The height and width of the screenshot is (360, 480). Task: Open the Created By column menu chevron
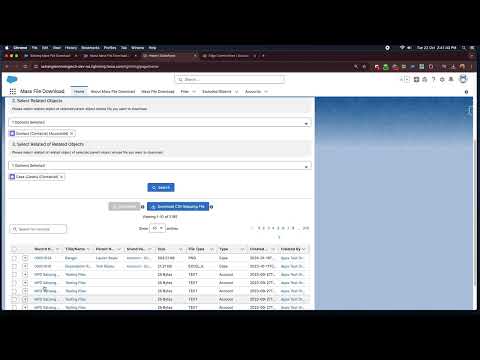[303, 249]
